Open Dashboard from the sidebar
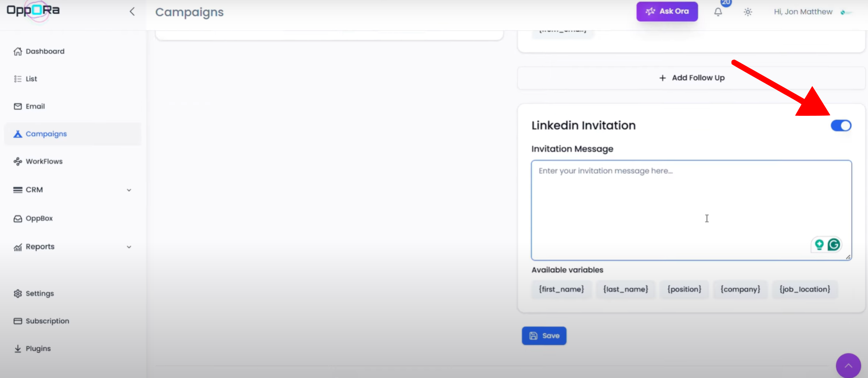The image size is (868, 378). tap(45, 51)
